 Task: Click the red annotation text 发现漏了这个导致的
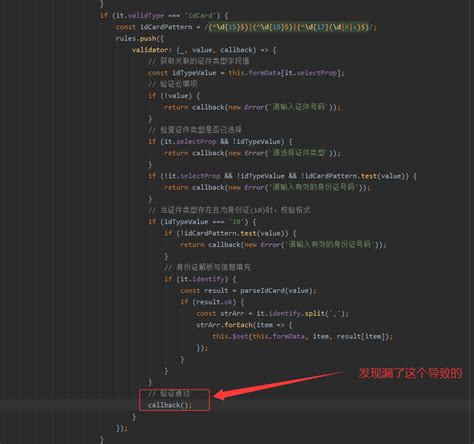point(410,373)
